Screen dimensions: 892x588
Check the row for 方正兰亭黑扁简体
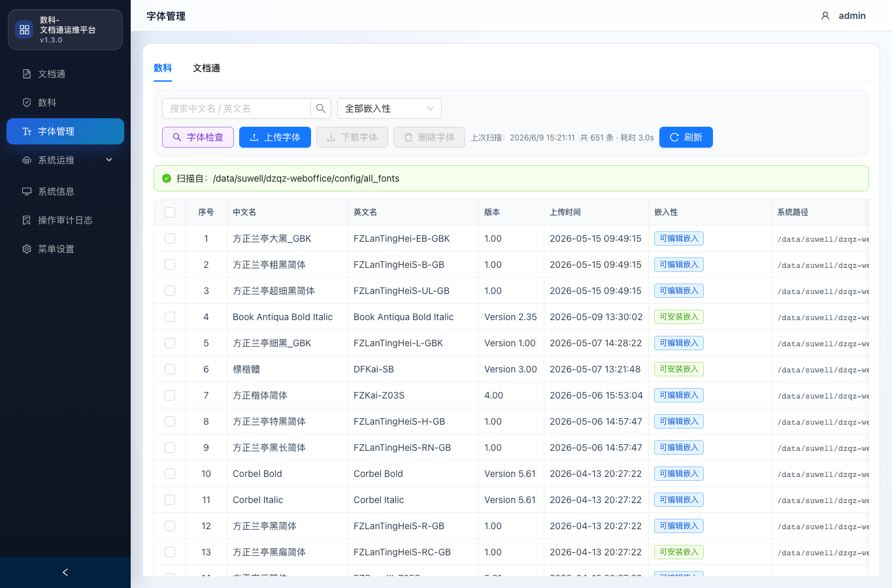pyautogui.click(x=170, y=552)
